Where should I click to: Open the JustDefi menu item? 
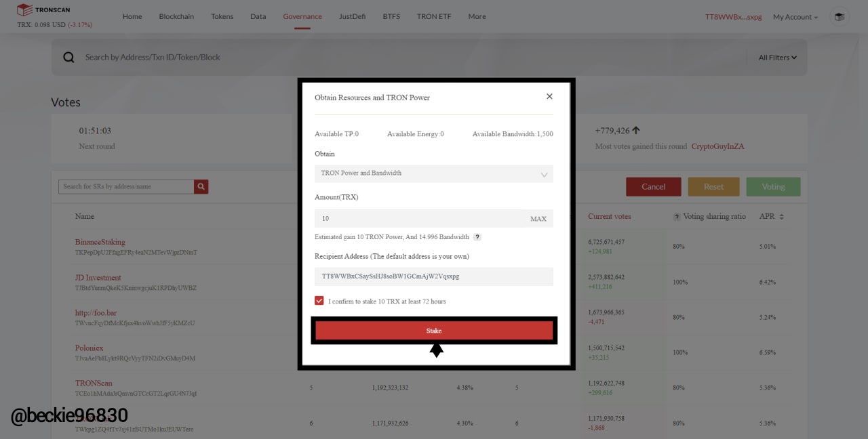click(x=352, y=16)
